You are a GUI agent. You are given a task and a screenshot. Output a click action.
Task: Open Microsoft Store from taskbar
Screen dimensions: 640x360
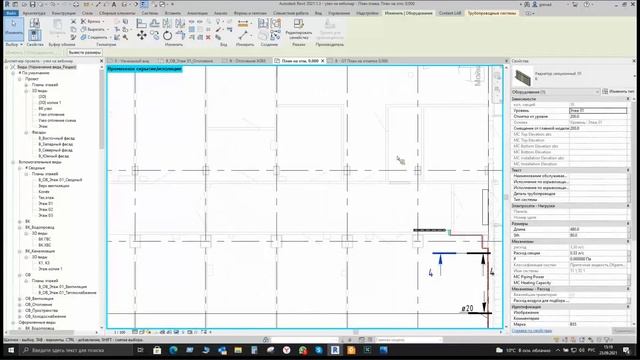click(x=157, y=350)
